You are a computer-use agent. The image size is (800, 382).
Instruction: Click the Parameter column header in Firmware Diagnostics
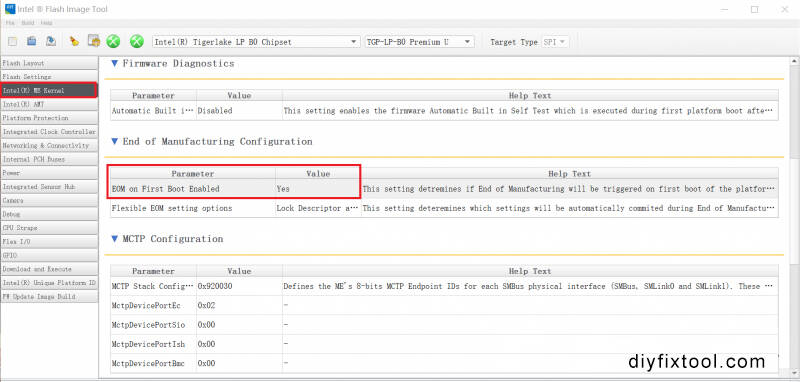coord(153,95)
